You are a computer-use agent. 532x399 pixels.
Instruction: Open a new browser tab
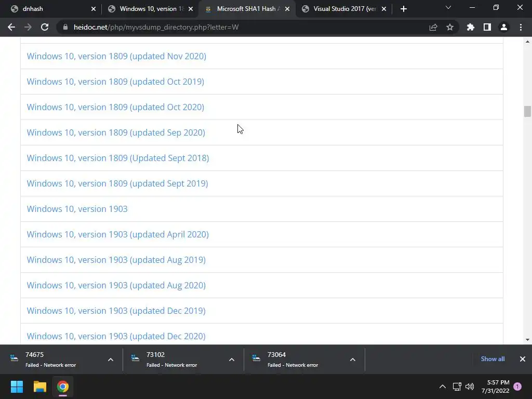(403, 9)
